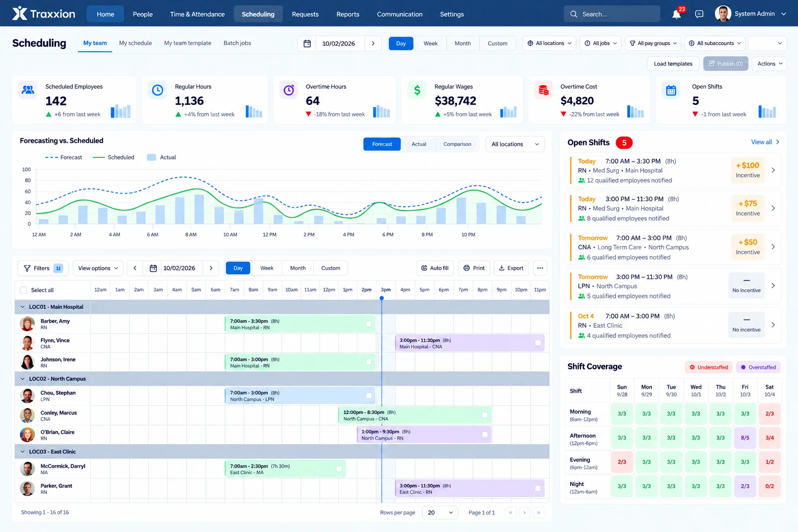Check McCormick, Darryl's shift checkbox

339,469
